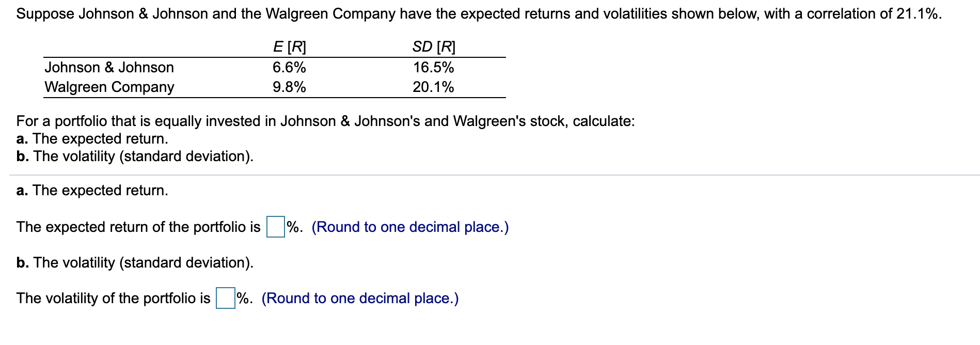Click the SD[R] column header

tap(433, 47)
